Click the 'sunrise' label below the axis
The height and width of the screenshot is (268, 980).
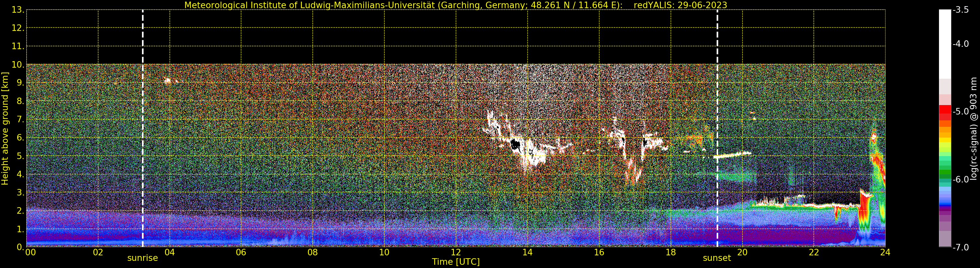[x=143, y=258]
